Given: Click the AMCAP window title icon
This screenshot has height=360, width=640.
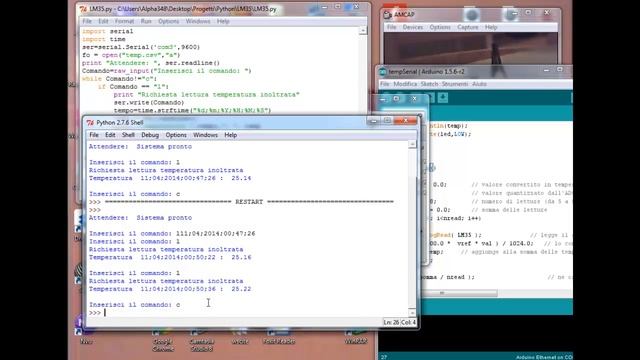Looking at the screenshot, I should pyautogui.click(x=387, y=15).
